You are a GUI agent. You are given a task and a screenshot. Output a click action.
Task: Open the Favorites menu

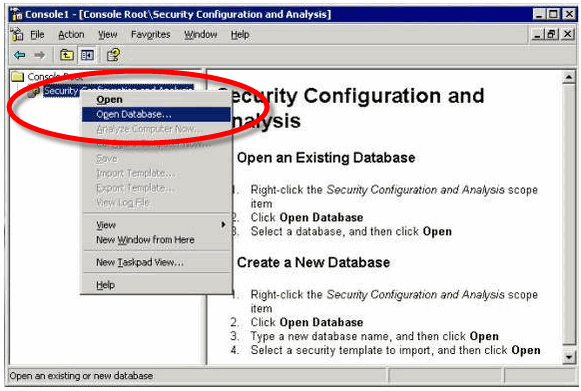150,34
